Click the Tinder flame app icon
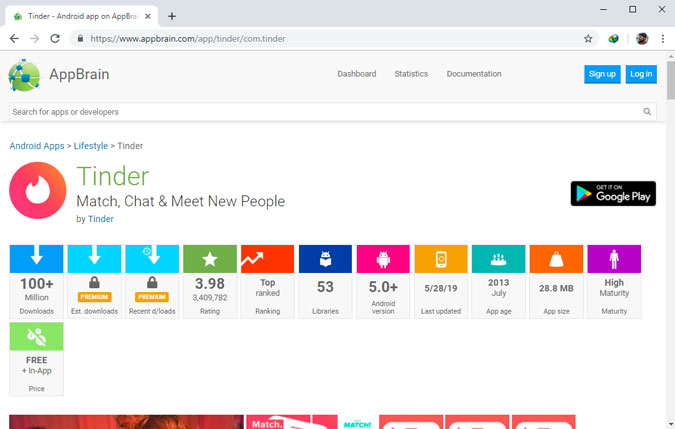The height and width of the screenshot is (429, 675). click(x=38, y=190)
